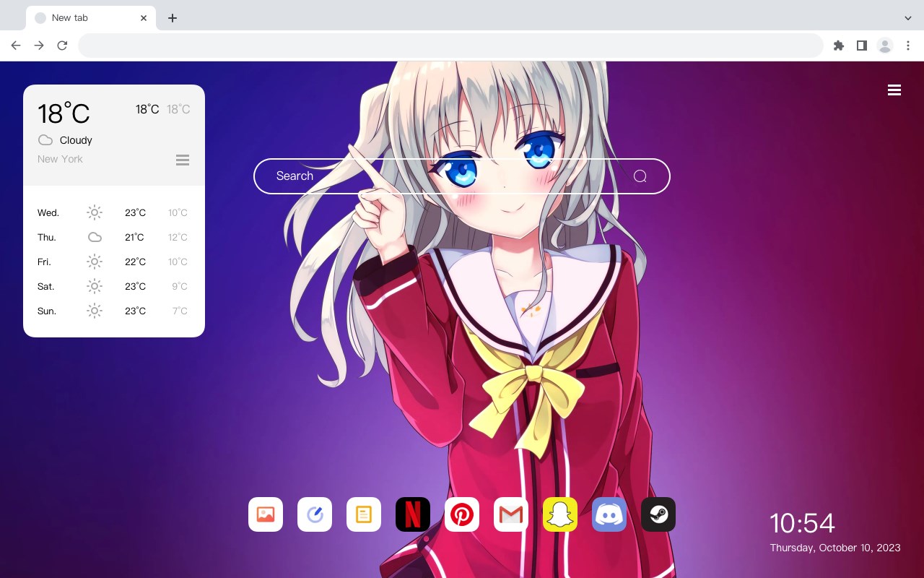Click the browser forward arrow
Image resolution: width=924 pixels, height=578 pixels.
click(x=39, y=46)
